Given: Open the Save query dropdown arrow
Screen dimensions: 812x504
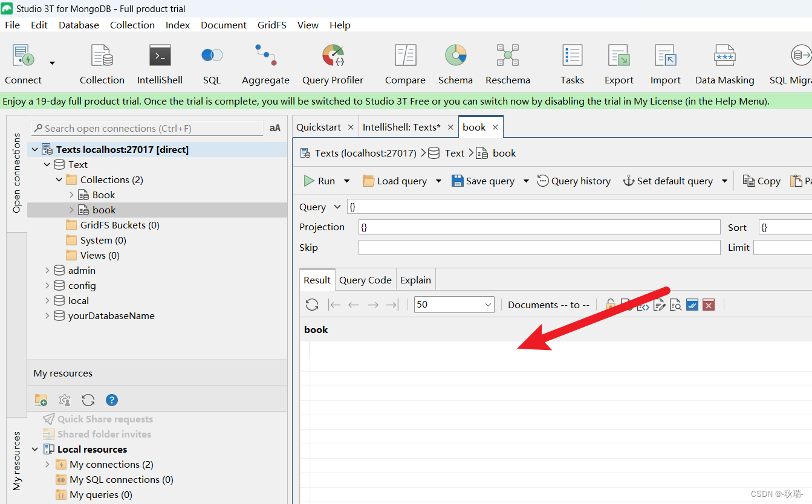Looking at the screenshot, I should point(526,181).
